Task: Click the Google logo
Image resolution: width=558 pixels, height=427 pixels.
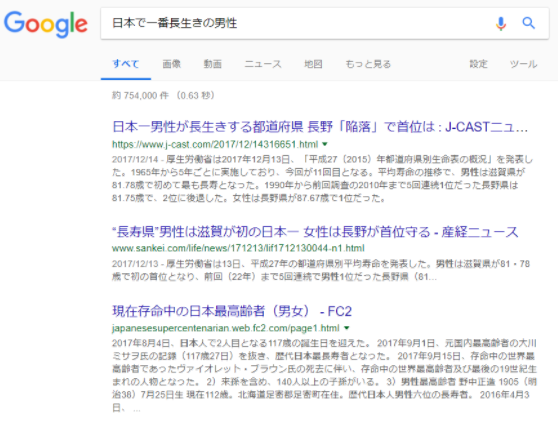Action: [46, 24]
